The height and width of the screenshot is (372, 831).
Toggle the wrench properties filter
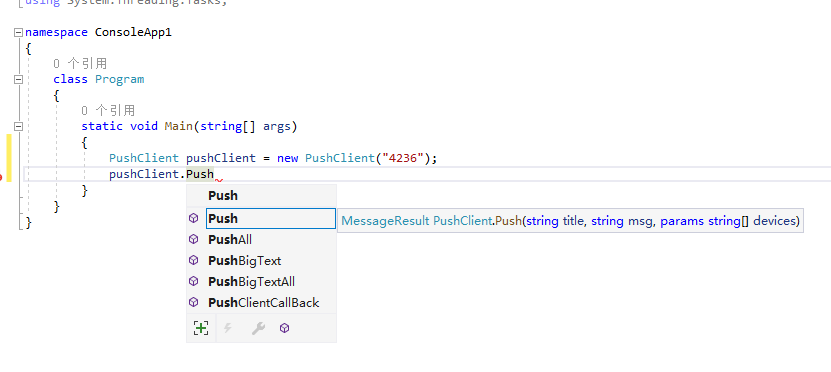[x=258, y=328]
